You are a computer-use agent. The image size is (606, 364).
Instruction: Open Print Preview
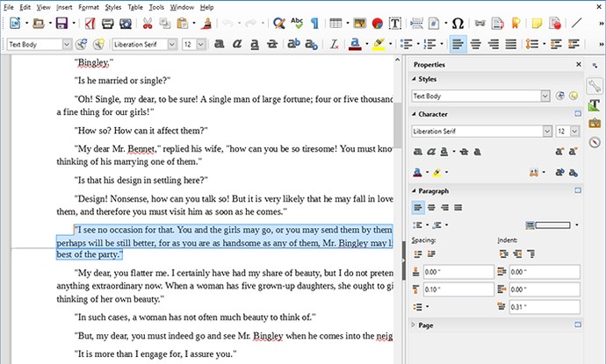point(126,24)
